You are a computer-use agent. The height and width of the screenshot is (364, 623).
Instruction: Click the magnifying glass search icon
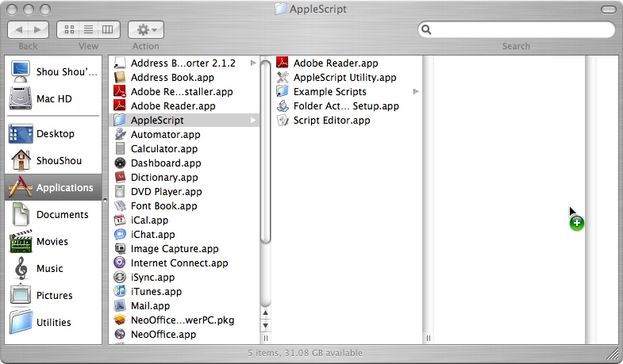[426, 30]
